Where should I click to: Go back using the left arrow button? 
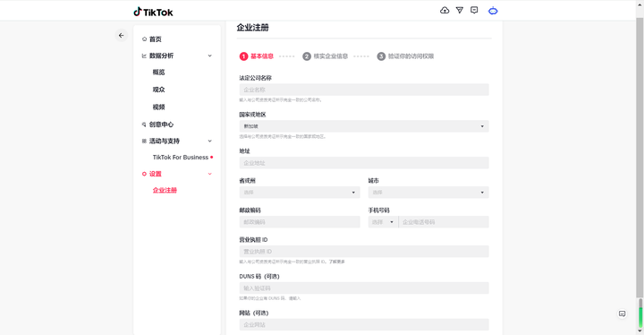click(x=121, y=36)
